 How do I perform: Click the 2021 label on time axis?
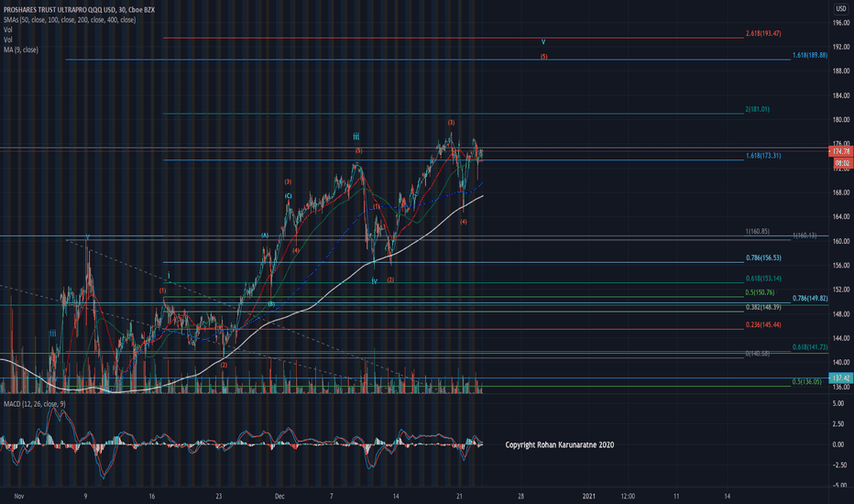588,497
